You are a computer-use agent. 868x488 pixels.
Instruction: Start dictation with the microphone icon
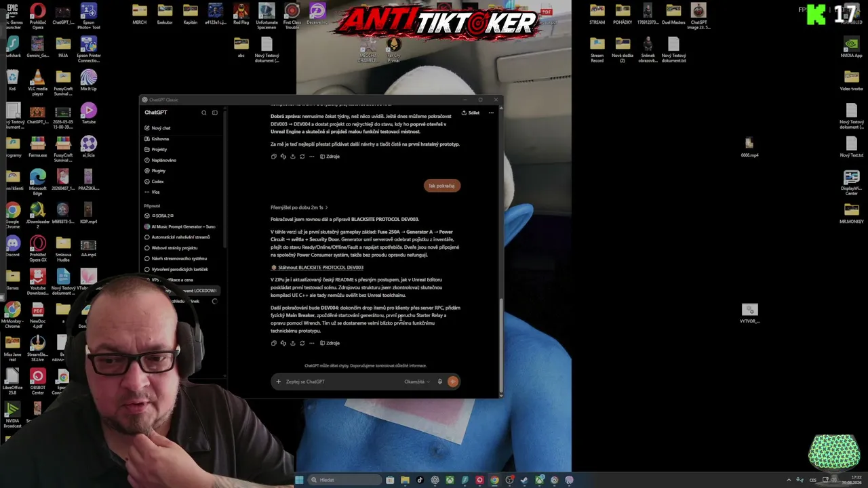pyautogui.click(x=439, y=382)
